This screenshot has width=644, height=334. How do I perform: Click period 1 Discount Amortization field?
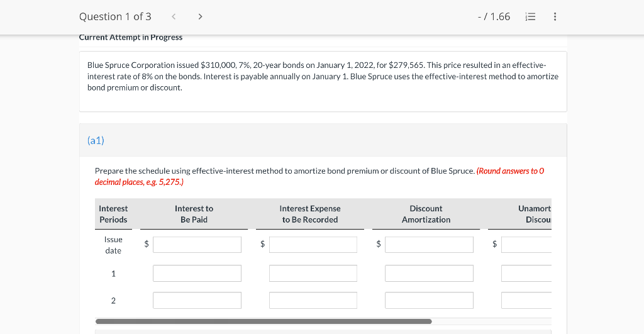(429, 273)
